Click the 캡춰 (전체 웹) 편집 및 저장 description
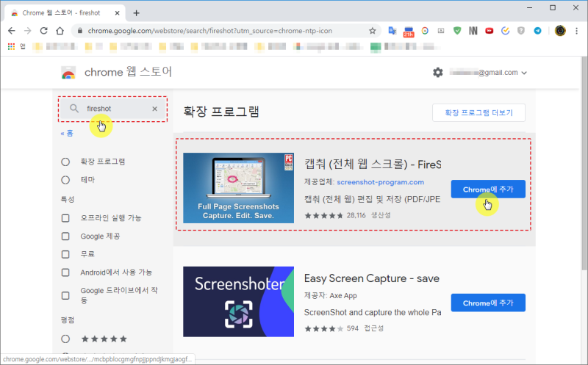The width and height of the screenshot is (588, 365). pyautogui.click(x=372, y=199)
